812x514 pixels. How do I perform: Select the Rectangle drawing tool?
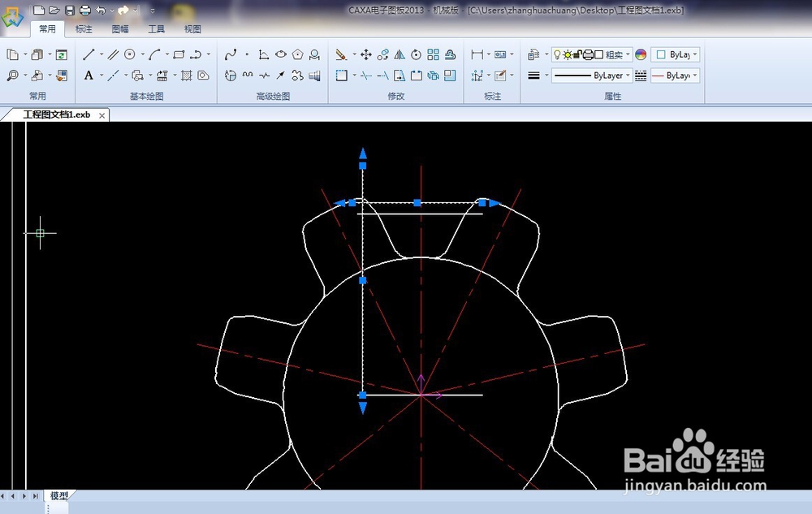(x=179, y=54)
